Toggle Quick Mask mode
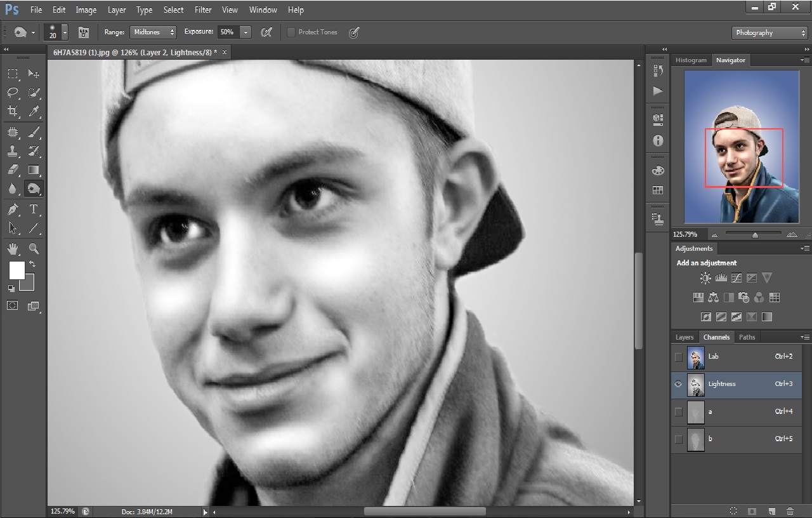The height and width of the screenshot is (518, 812). tap(13, 305)
